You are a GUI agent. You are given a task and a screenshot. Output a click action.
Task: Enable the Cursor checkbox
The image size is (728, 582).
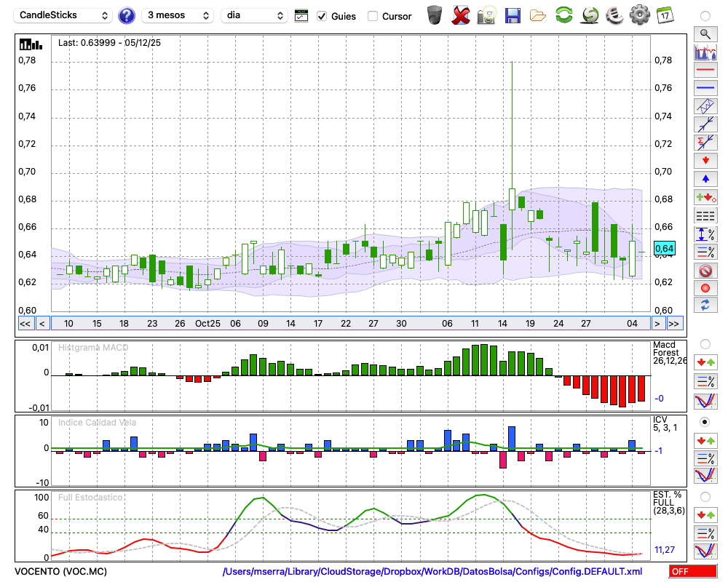click(x=373, y=16)
